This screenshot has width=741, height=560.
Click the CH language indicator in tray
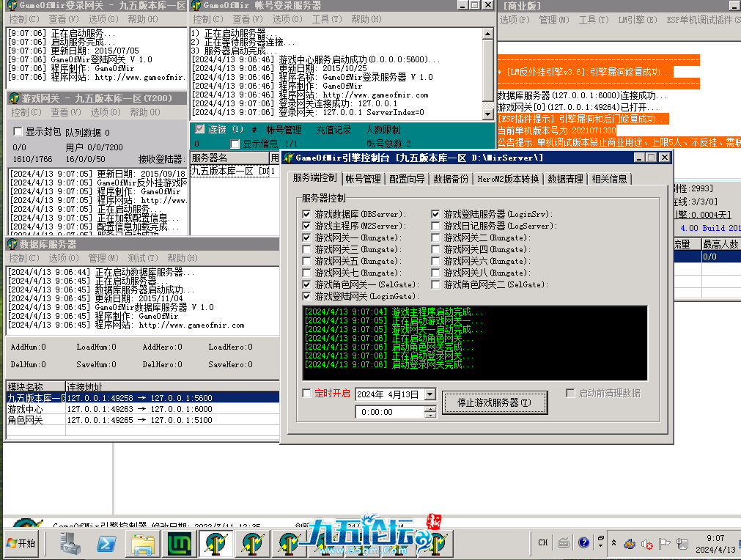point(542,542)
